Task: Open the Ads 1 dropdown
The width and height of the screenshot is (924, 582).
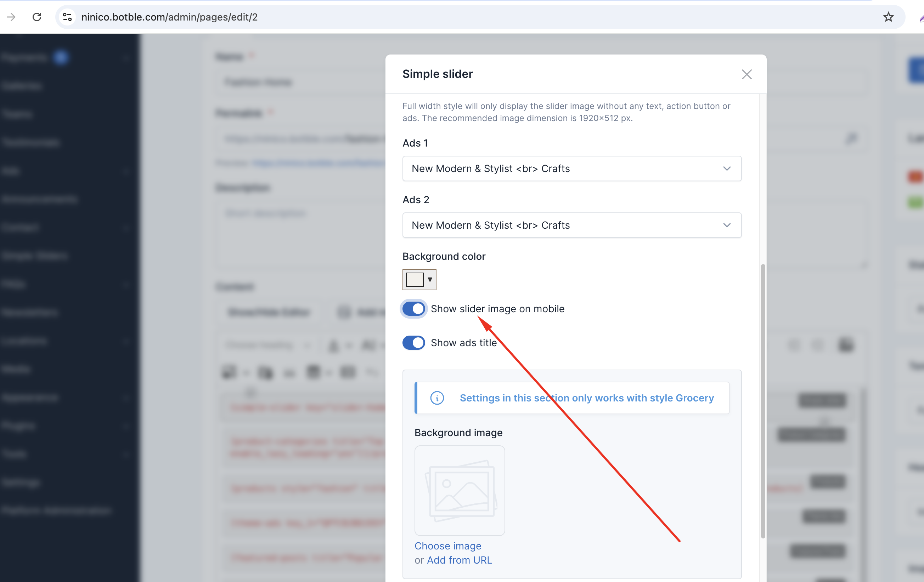Action: coord(572,168)
